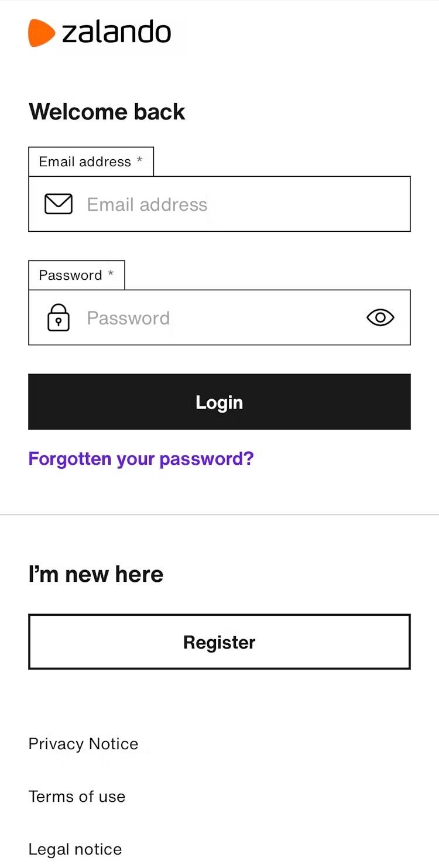The width and height of the screenshot is (439, 868).
Task: Click the zalando wordmark text
Action: [x=116, y=32]
